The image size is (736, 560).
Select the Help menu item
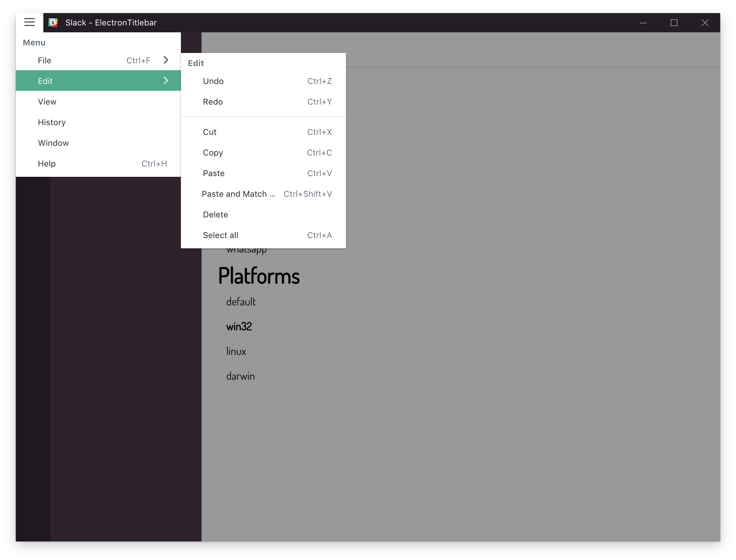[x=46, y=163]
